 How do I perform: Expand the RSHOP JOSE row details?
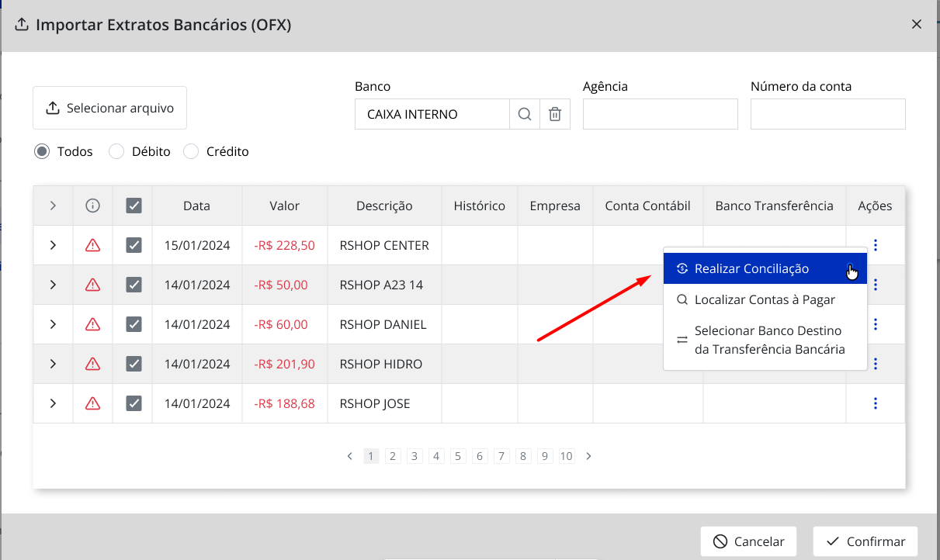[x=53, y=403]
